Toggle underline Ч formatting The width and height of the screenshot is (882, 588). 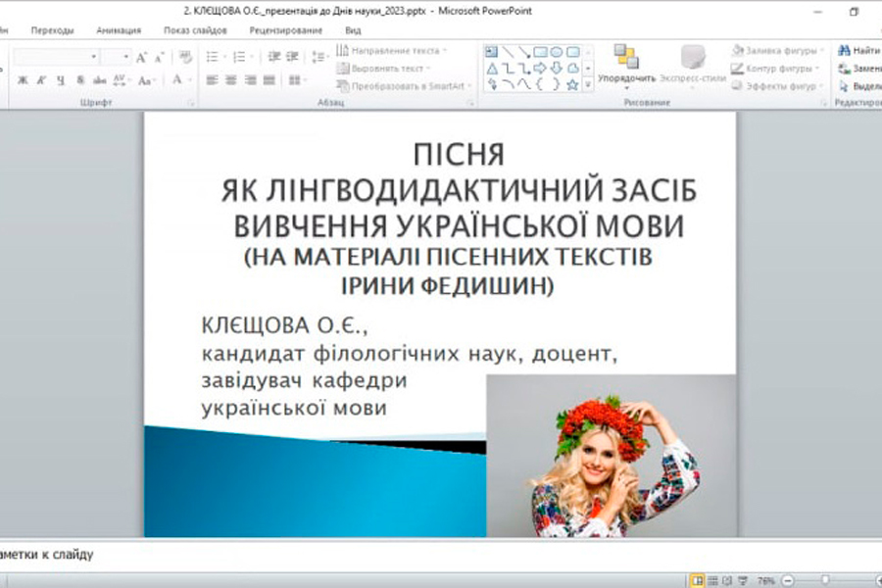click(61, 80)
